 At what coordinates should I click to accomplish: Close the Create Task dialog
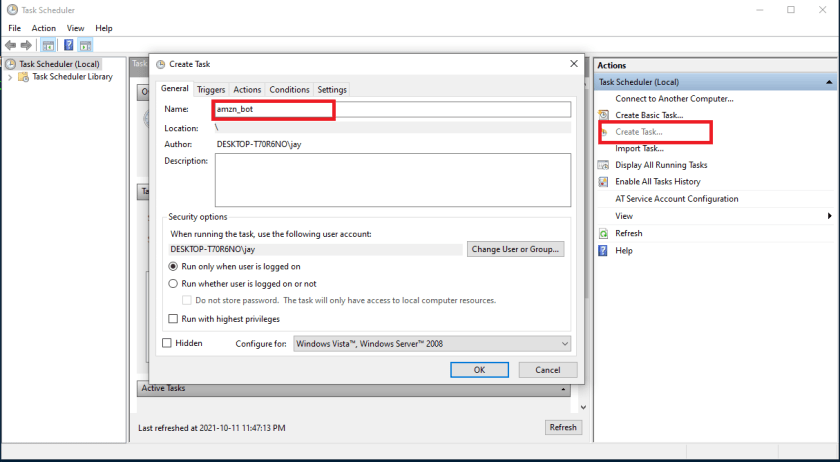[574, 64]
